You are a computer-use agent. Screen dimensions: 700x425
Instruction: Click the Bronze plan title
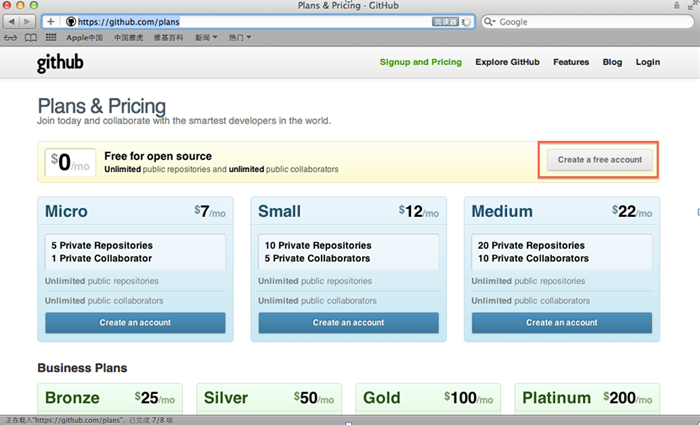(x=72, y=398)
